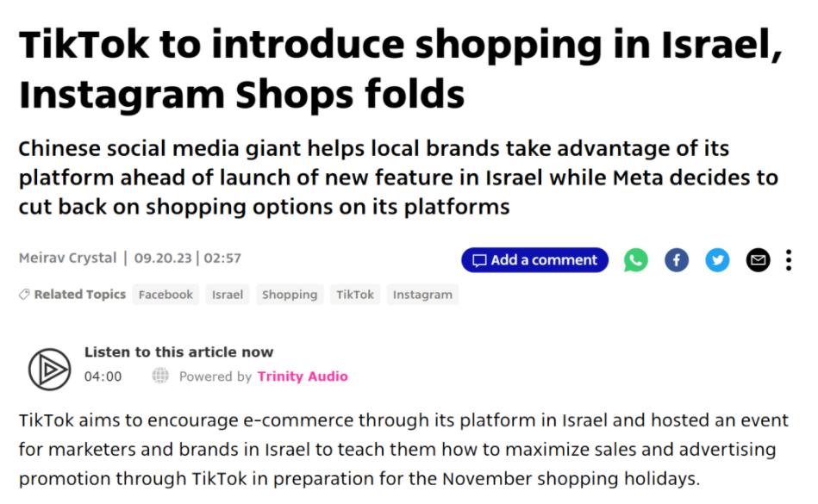Click the globe icon beside Powered by
The width and height of the screenshot is (818, 504).
[x=160, y=376]
